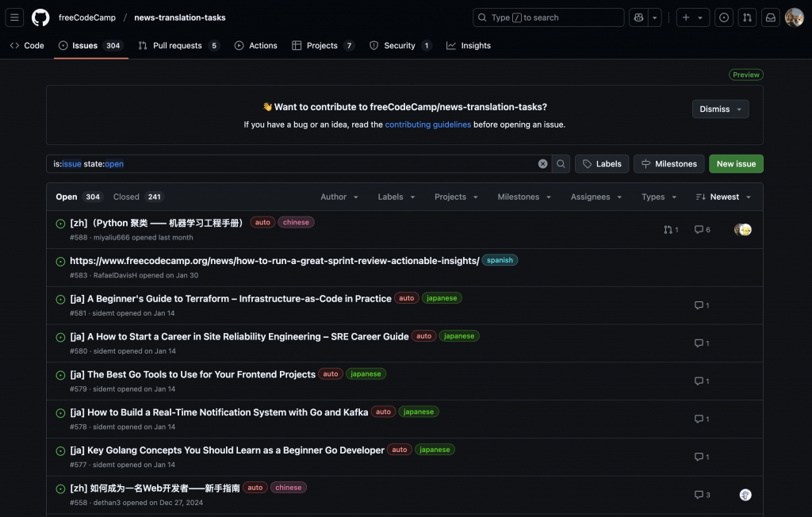Click linked pull request icon on issue #588
The height and width of the screenshot is (517, 812).
(671, 229)
